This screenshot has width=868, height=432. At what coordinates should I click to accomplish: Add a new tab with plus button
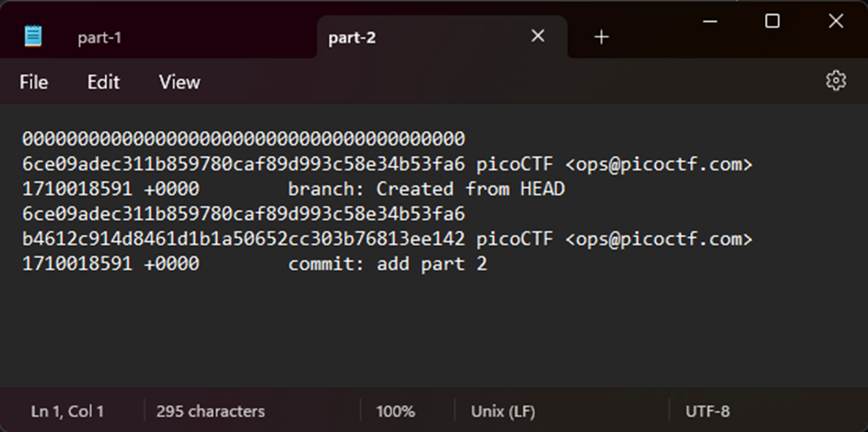[601, 36]
